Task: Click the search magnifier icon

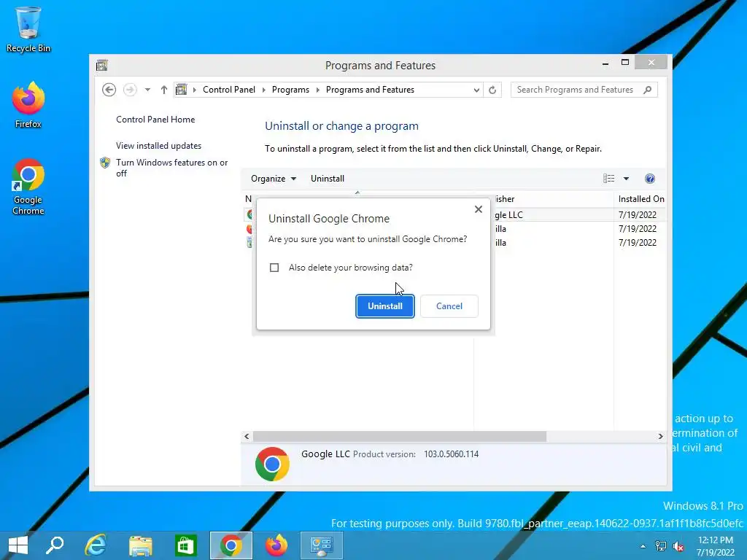Action: coord(648,90)
